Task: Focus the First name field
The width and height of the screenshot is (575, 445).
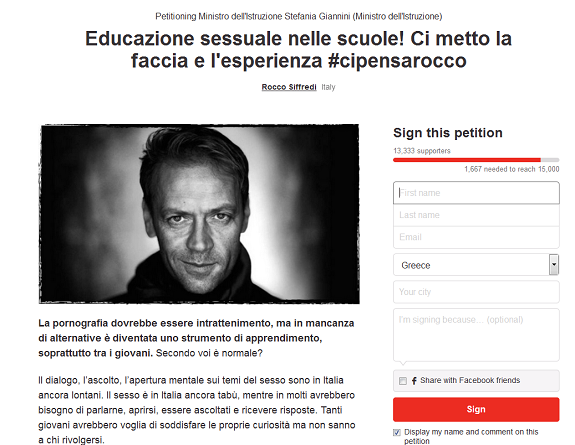Action: (x=476, y=193)
